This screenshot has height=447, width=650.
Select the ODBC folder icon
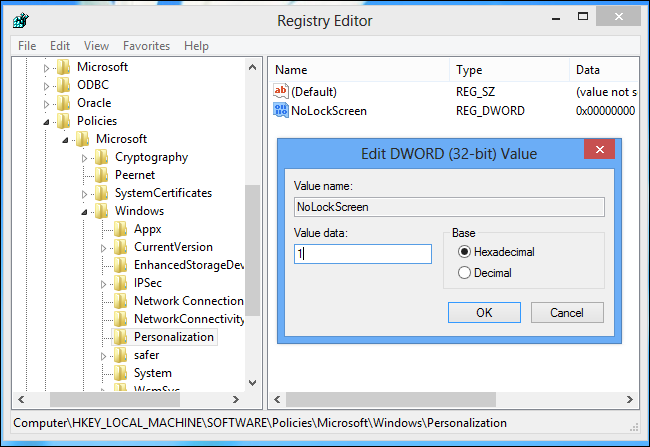[64, 85]
